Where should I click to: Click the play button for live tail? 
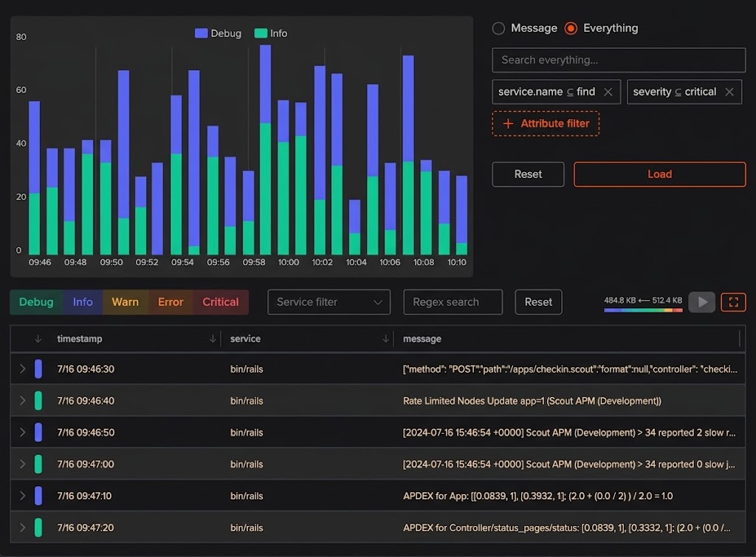pos(702,302)
